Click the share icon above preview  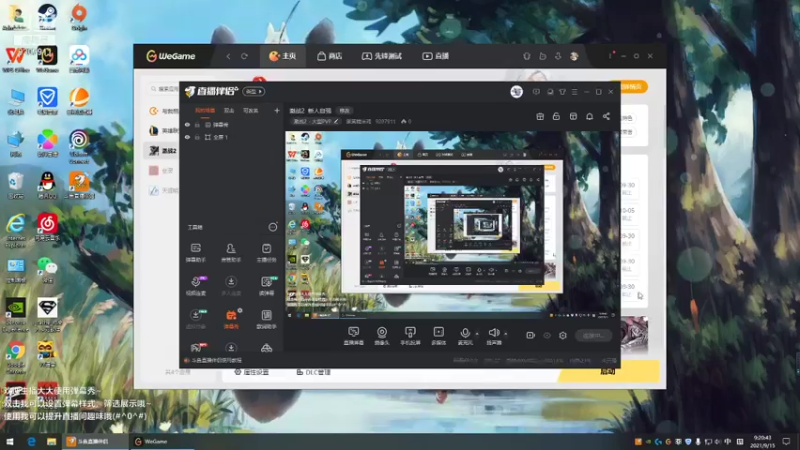click(606, 116)
